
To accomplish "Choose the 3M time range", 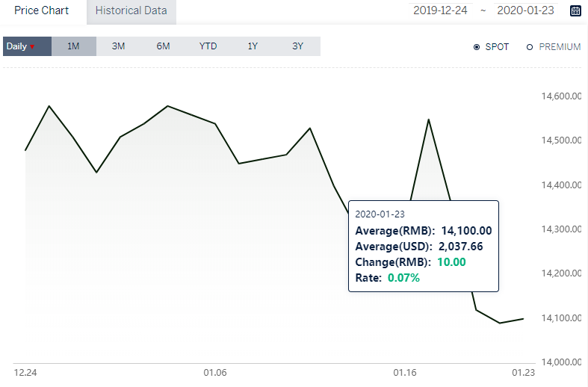I will point(118,46).
